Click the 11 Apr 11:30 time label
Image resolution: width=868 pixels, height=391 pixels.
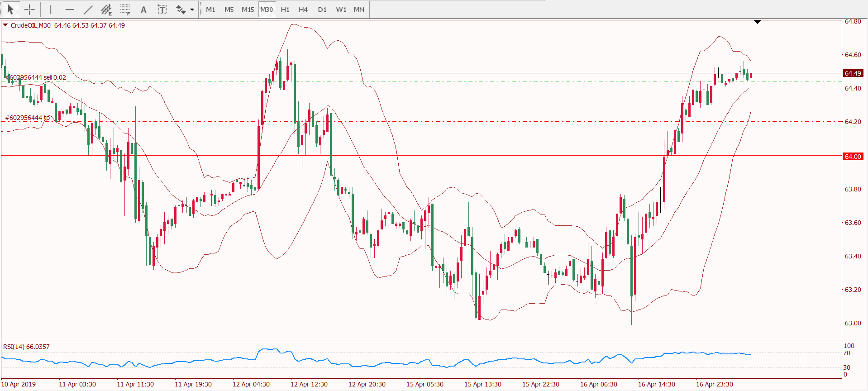point(135,384)
